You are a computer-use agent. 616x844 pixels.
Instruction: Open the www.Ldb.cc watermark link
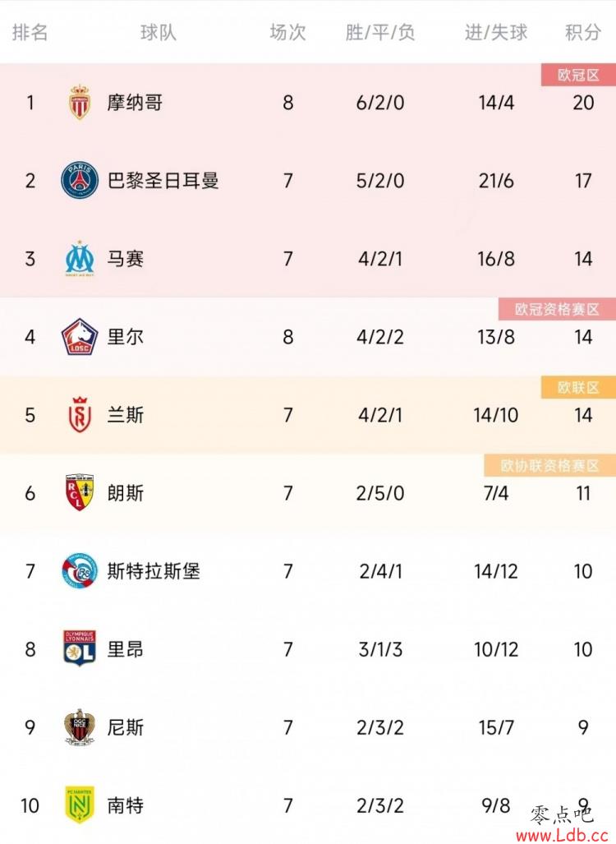[562, 835]
